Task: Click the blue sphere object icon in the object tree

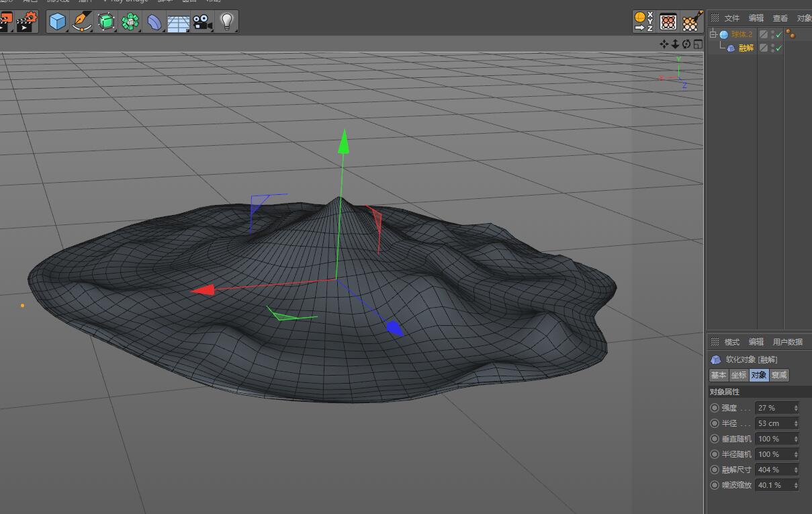Action: pos(724,34)
